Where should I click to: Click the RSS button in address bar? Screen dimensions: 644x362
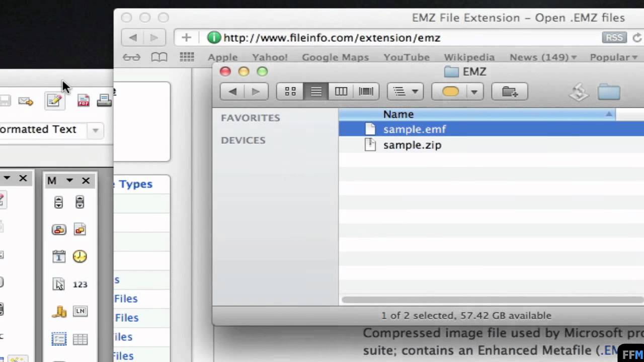(614, 38)
